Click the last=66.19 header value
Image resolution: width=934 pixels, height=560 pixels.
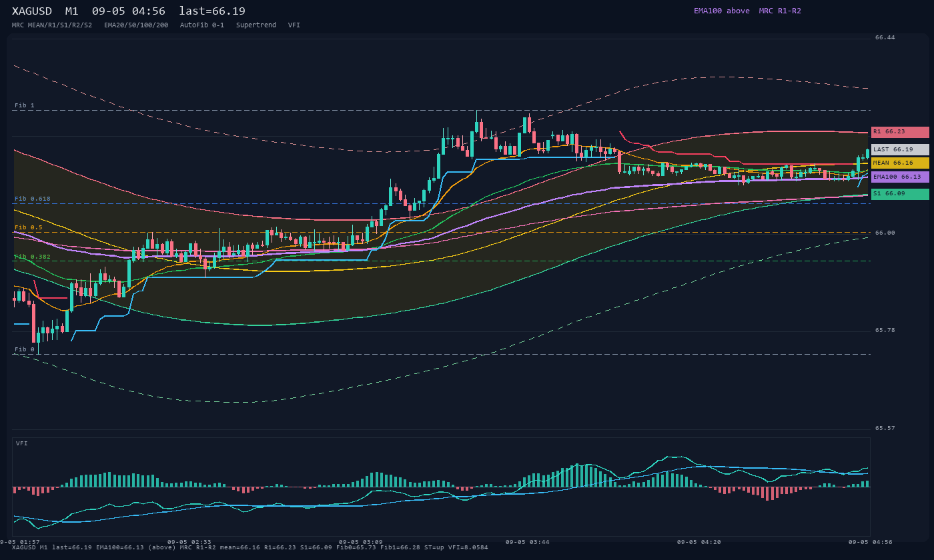coord(212,11)
